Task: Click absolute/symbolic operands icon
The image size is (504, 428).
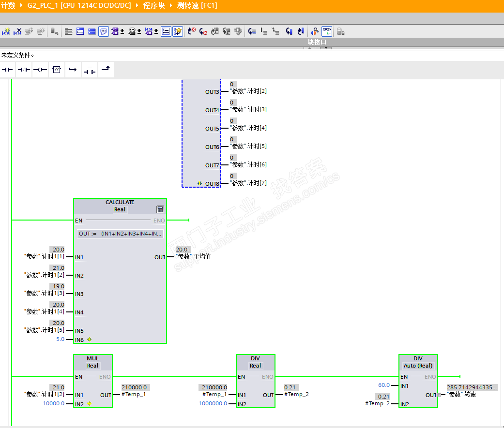Action: click(x=115, y=31)
